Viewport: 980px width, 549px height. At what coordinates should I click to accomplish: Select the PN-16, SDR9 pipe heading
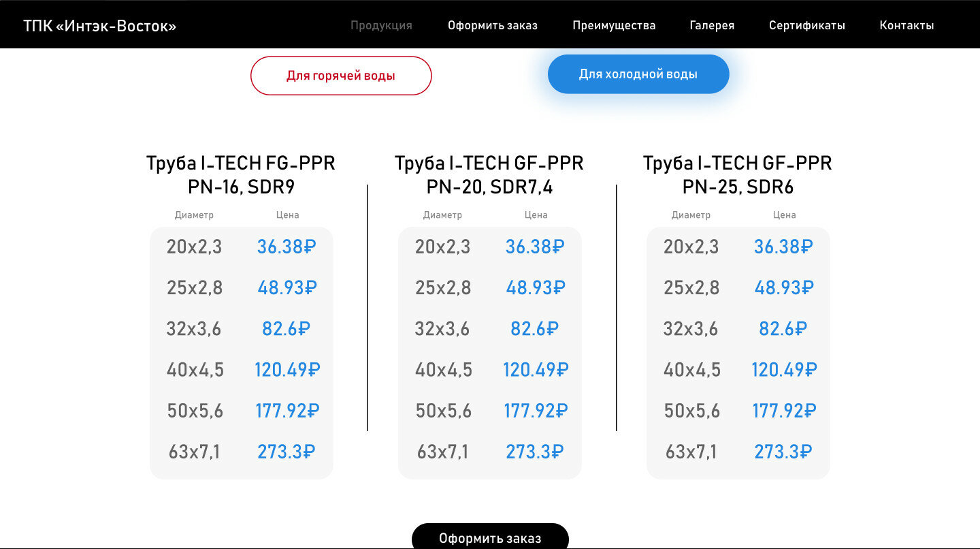click(241, 175)
